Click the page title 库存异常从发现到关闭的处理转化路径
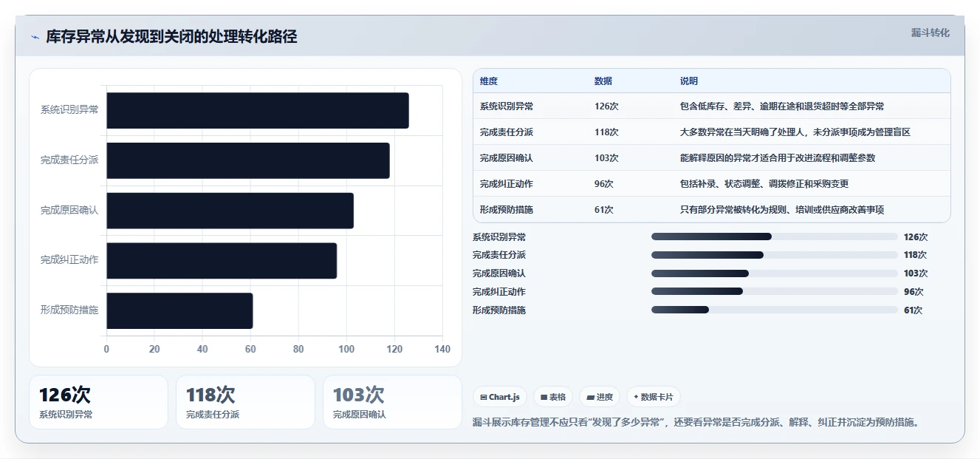This screenshot has width=980, height=459. click(x=171, y=37)
